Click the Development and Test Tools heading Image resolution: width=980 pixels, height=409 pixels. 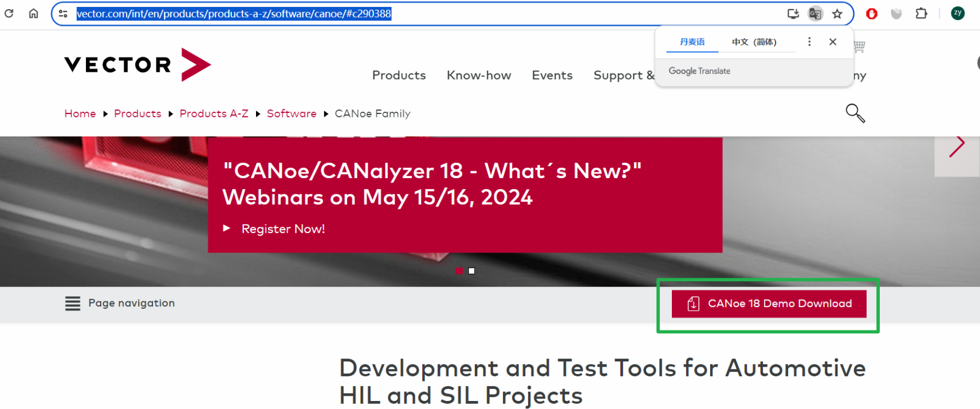pos(603,382)
